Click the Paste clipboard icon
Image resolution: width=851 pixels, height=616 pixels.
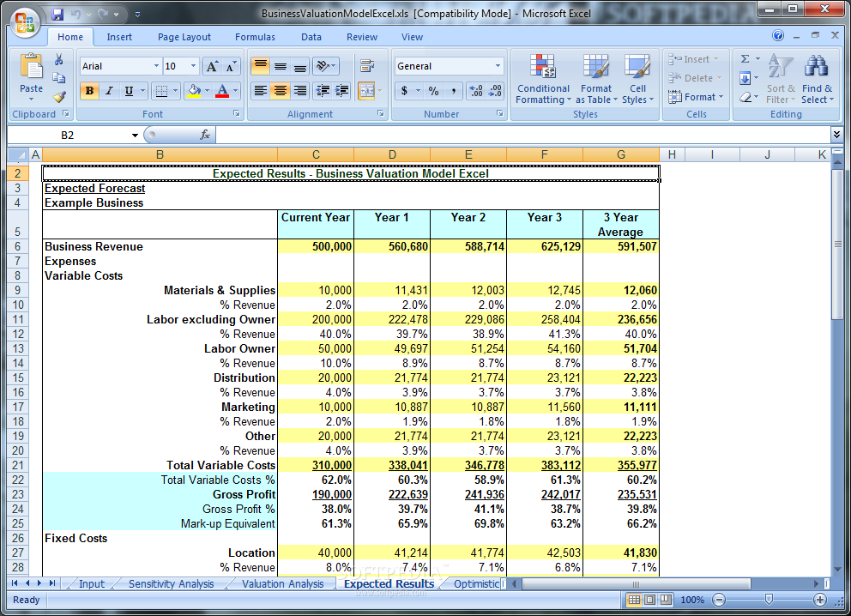32,67
